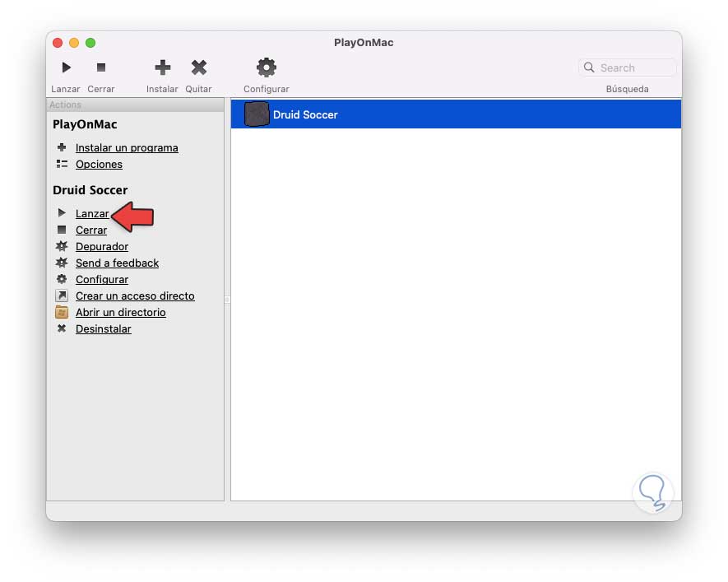The width and height of the screenshot is (728, 582).
Task: Click the Cerrar stop icon in toolbar
Action: [100, 68]
